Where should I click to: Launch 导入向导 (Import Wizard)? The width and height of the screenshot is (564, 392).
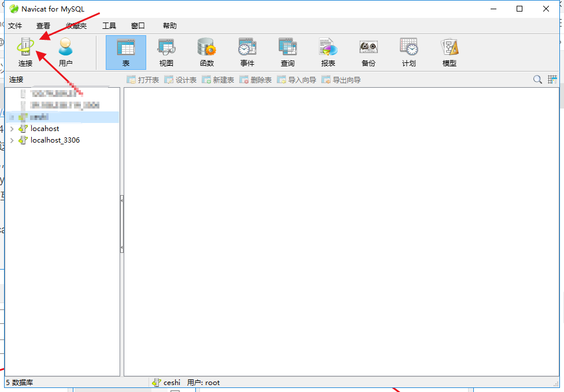coord(296,80)
